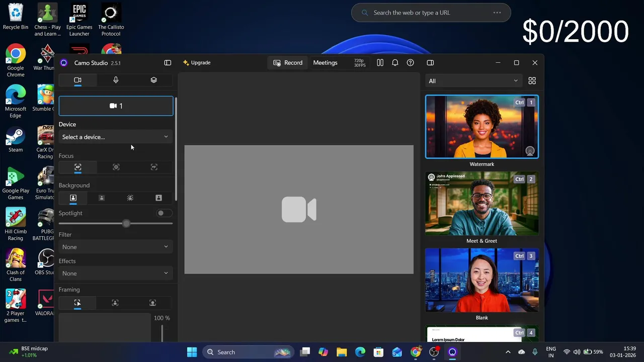Screen dimensions: 644x362
Task: Open File Explorer from the taskbar
Action: [342, 352]
